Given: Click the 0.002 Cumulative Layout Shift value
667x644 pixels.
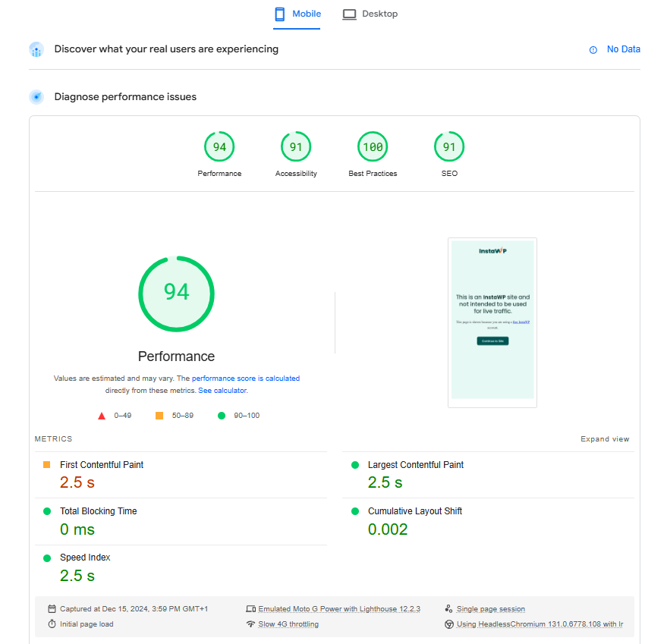Looking at the screenshot, I should pos(388,529).
